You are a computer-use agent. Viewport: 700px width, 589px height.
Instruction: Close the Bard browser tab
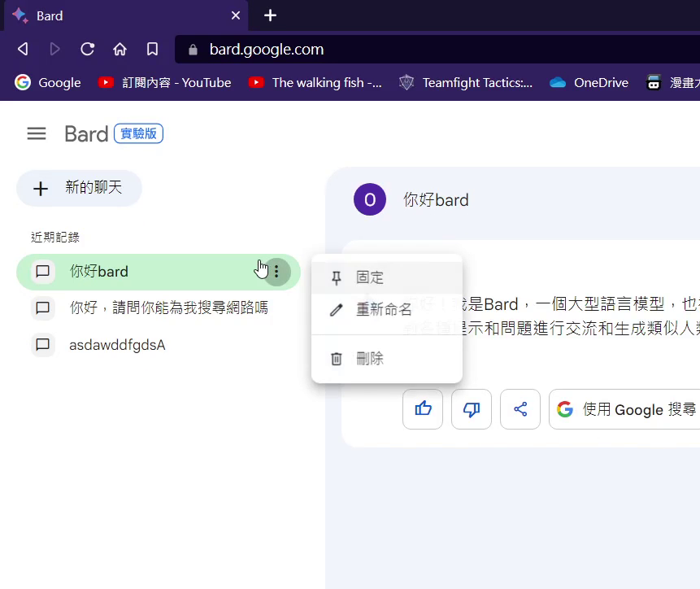[x=236, y=15]
